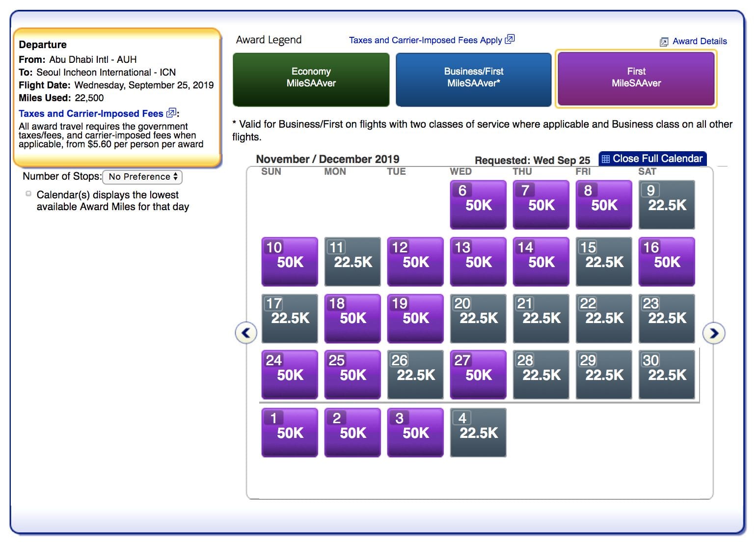Toggle the lowest available Award Miles checkbox
Viewport: 756px width, 543px height.
tap(28, 193)
